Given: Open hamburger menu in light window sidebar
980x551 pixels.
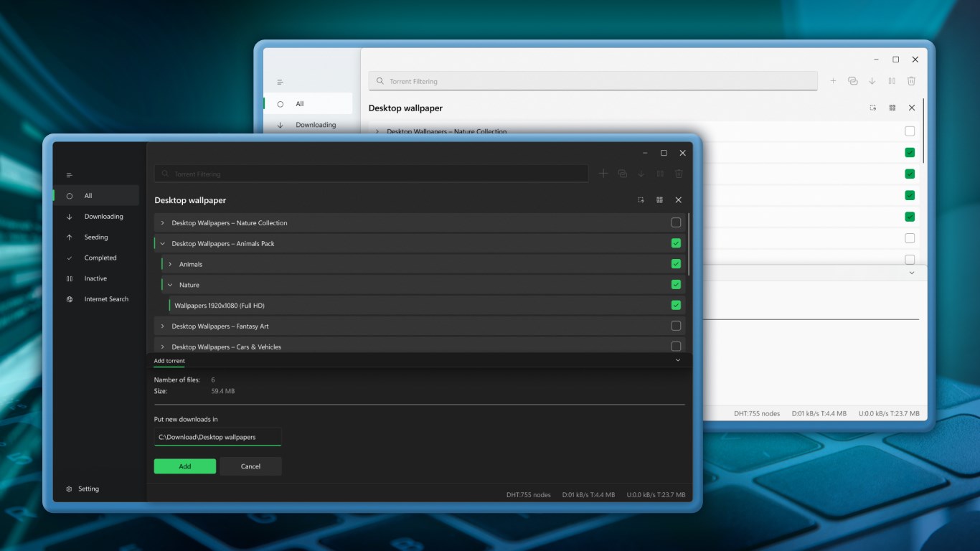Looking at the screenshot, I should (281, 83).
